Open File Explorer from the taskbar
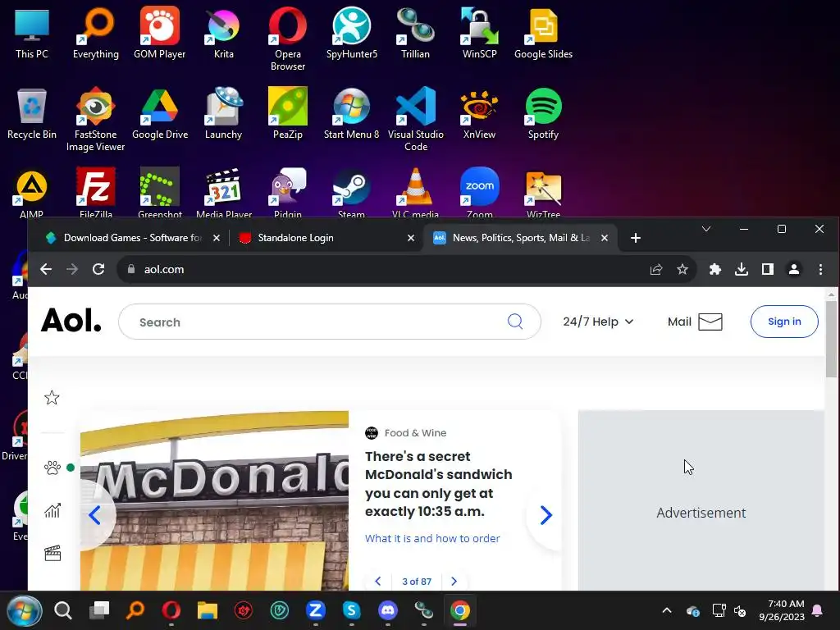Image resolution: width=840 pixels, height=630 pixels. click(x=208, y=610)
